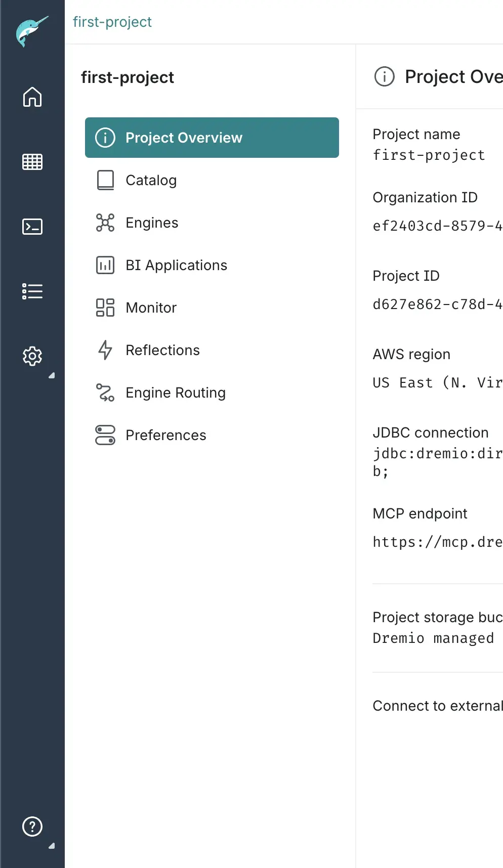Click the Organization ID value ef2403cd
Screen dimensions: 503x868
pyautogui.click(x=438, y=226)
